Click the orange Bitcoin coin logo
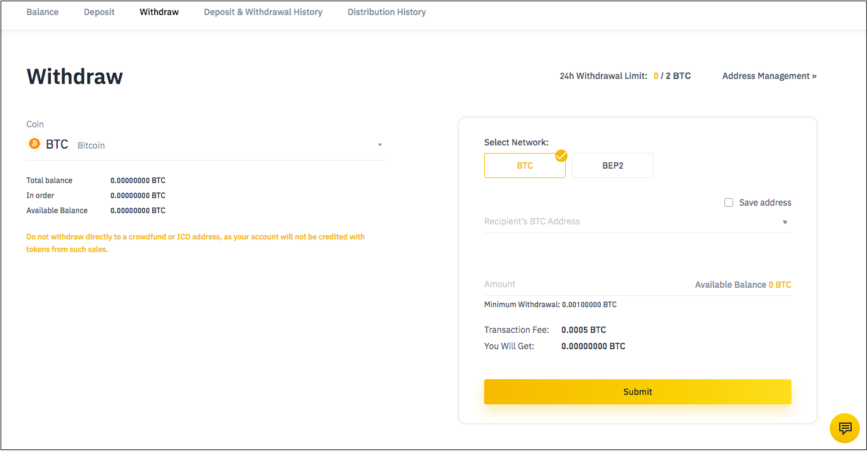 [34, 144]
